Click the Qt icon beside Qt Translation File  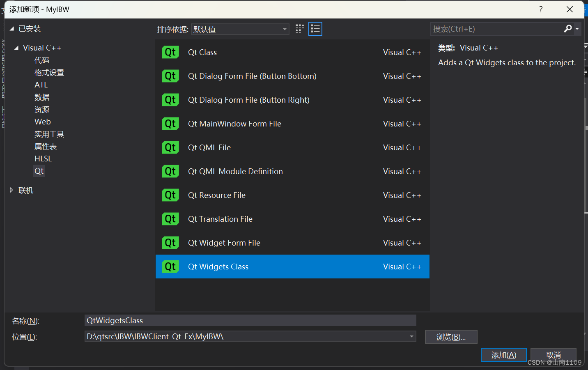[170, 219]
